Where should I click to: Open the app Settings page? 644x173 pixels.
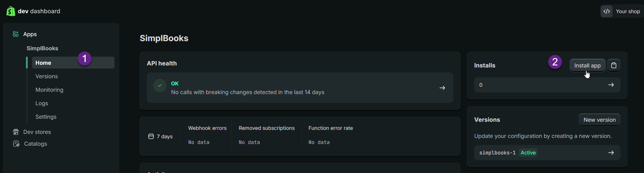pyautogui.click(x=46, y=117)
